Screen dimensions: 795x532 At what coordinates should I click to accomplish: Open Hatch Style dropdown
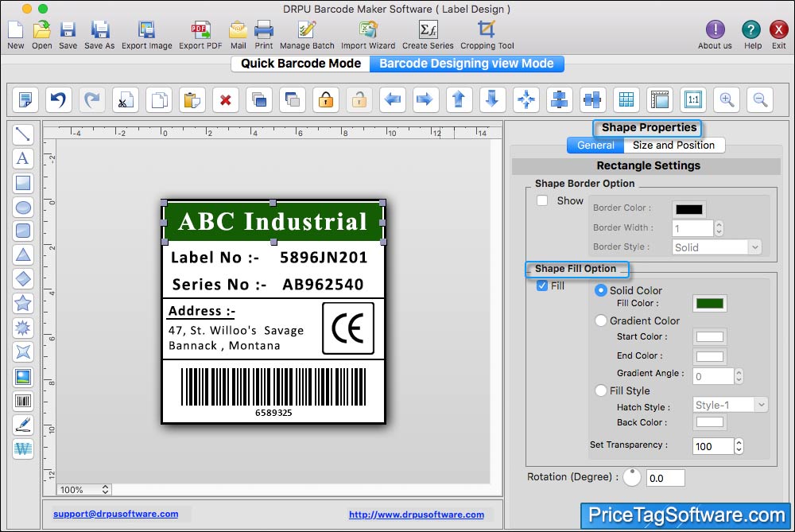[x=730, y=405]
